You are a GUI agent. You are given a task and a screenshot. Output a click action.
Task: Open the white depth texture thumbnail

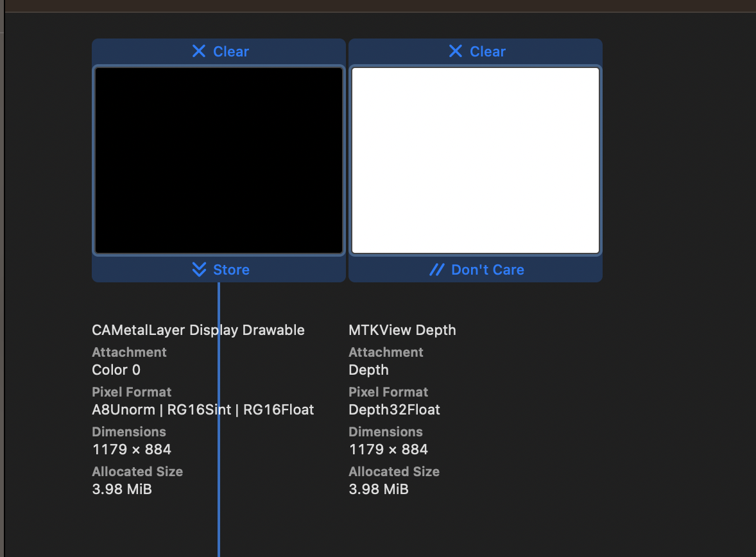click(476, 160)
